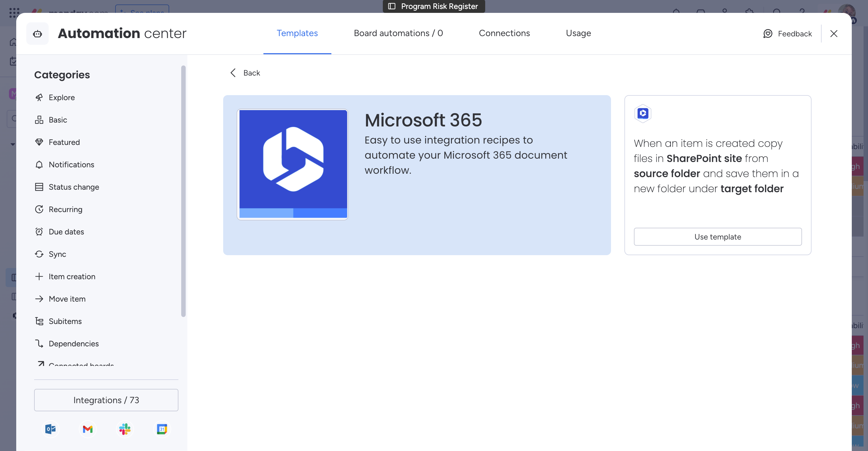
Task: Click the Sync arrows icon
Action: coord(39,254)
